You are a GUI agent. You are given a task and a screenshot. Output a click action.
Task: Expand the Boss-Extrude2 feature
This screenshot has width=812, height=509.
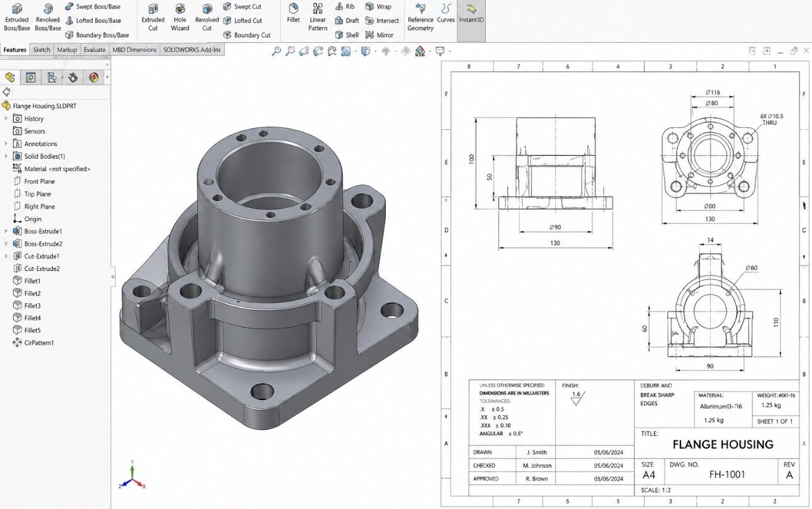(6, 244)
